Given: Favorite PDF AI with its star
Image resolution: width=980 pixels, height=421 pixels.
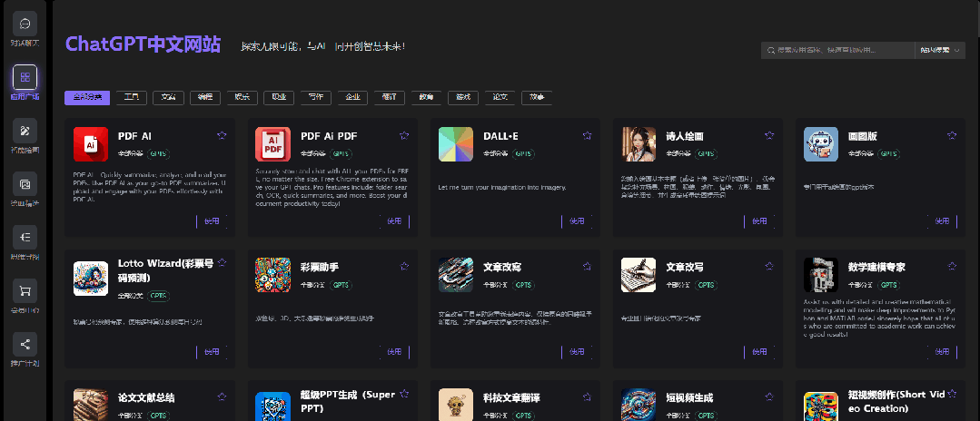Looking at the screenshot, I should point(222,135).
